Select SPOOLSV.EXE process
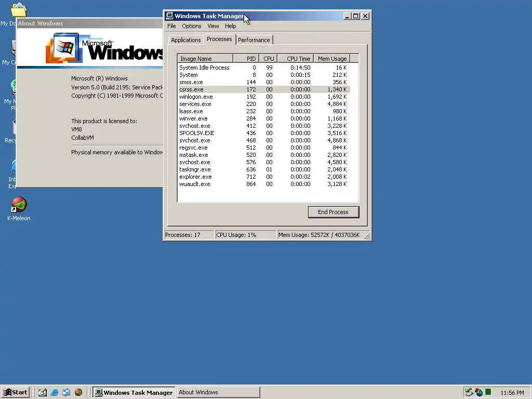Viewport: 532px width, 399px height. click(263, 133)
